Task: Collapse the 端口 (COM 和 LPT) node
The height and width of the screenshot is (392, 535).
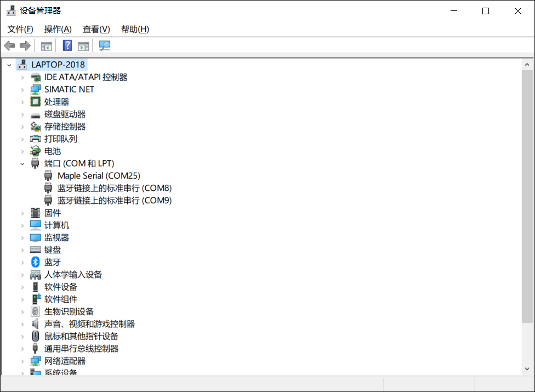Action: (22, 163)
